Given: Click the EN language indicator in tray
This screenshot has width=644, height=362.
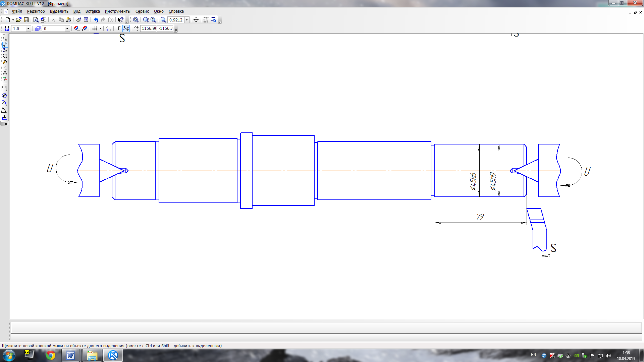Looking at the screenshot, I should coord(533,355).
